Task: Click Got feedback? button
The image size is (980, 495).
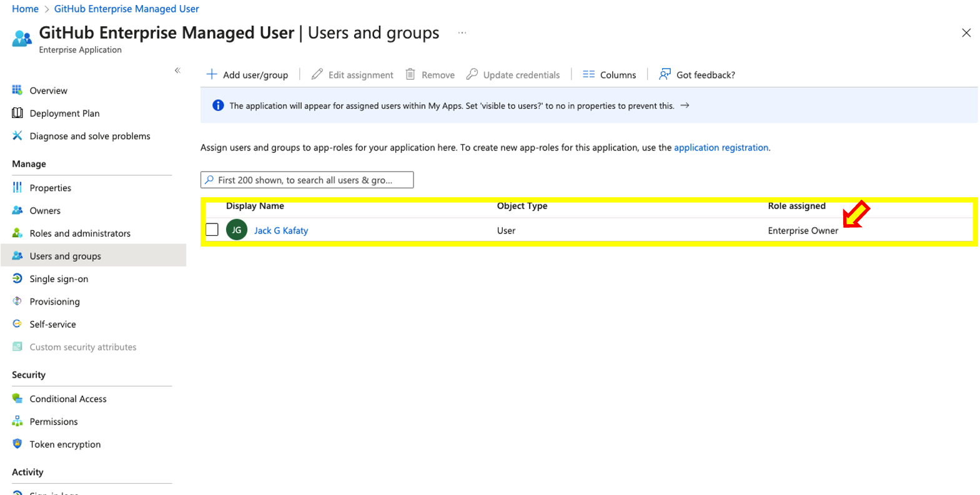Action: pos(697,75)
